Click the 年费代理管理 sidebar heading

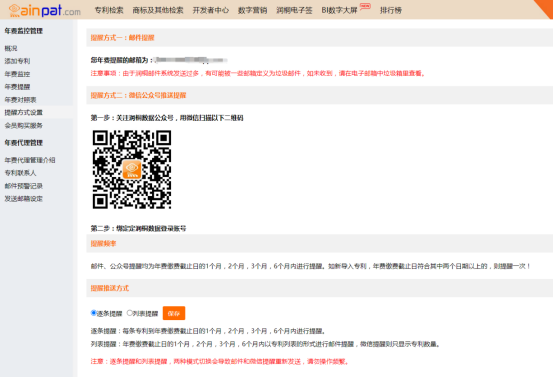pos(24,143)
